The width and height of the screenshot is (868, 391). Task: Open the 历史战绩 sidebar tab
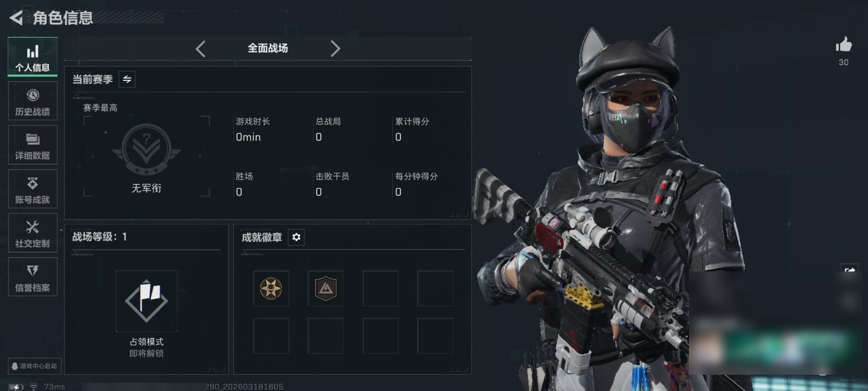(33, 101)
